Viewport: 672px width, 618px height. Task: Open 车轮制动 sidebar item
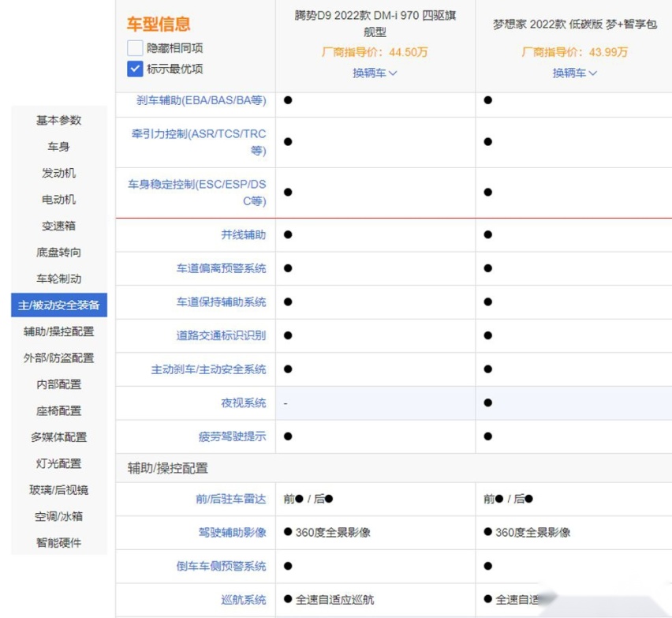coord(59,279)
